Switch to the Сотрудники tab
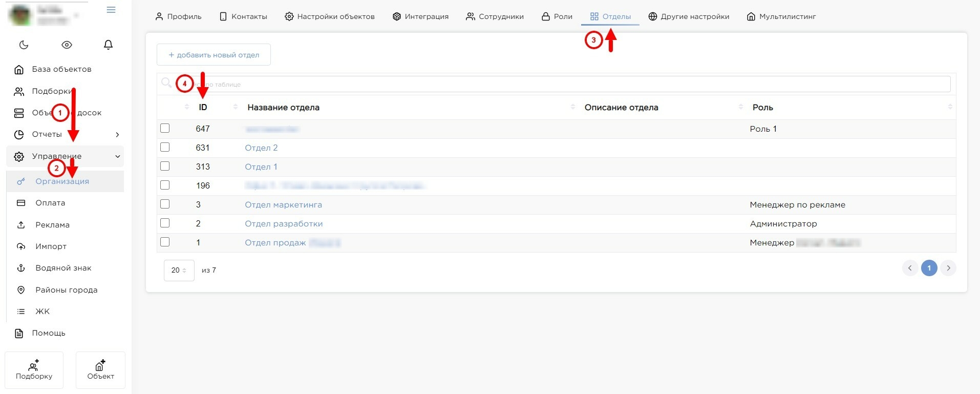 click(x=495, y=16)
